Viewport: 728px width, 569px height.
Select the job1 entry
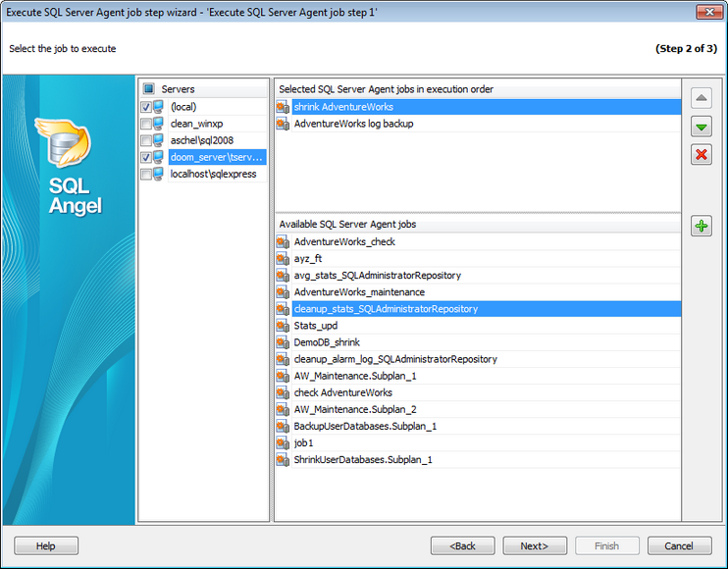click(x=486, y=442)
